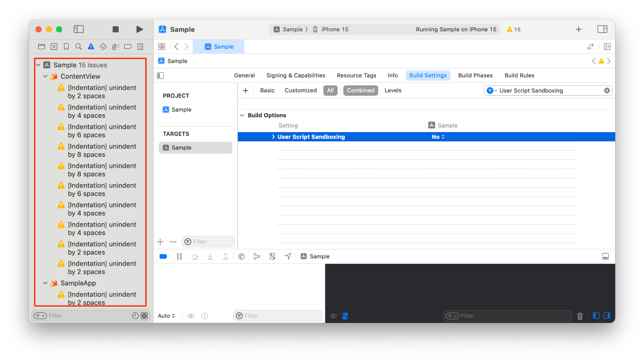Open the Find navigator magnifier icon
This screenshot has width=644, height=361.
[79, 47]
